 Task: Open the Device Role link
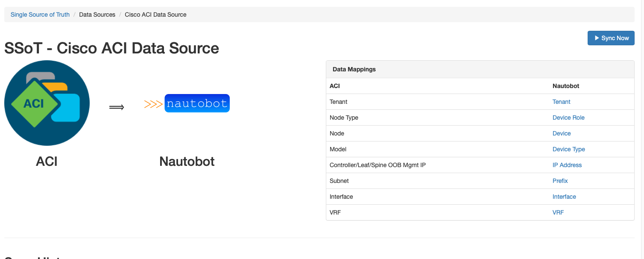[568, 118]
